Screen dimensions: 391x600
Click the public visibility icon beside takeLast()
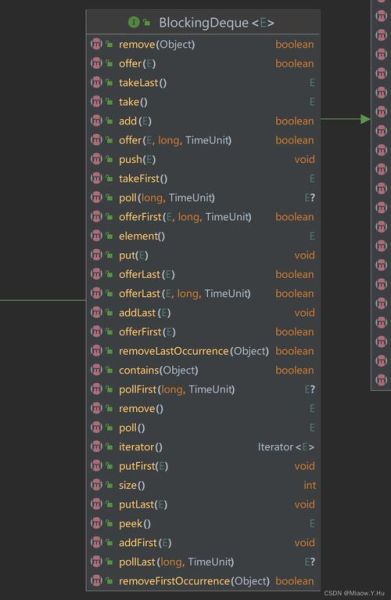pyautogui.click(x=109, y=83)
